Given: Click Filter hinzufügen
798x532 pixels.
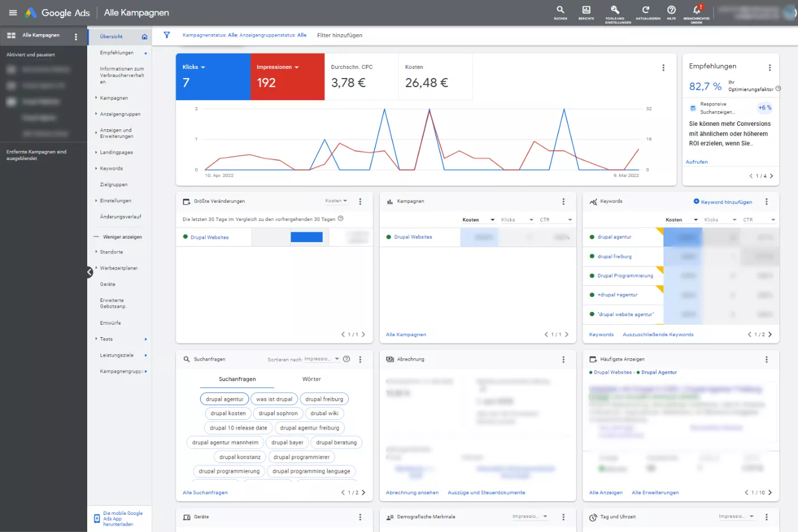Looking at the screenshot, I should pos(340,35).
